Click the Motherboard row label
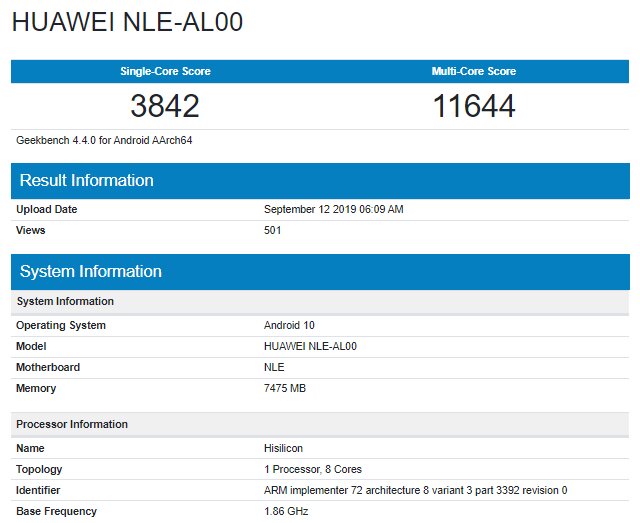640x523 pixels. click(x=48, y=367)
